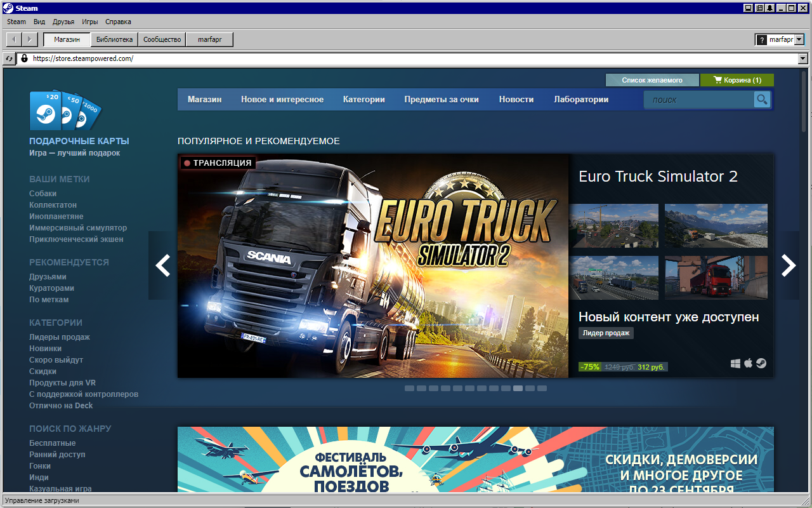Click the padlock icon in the address bar

(24, 58)
